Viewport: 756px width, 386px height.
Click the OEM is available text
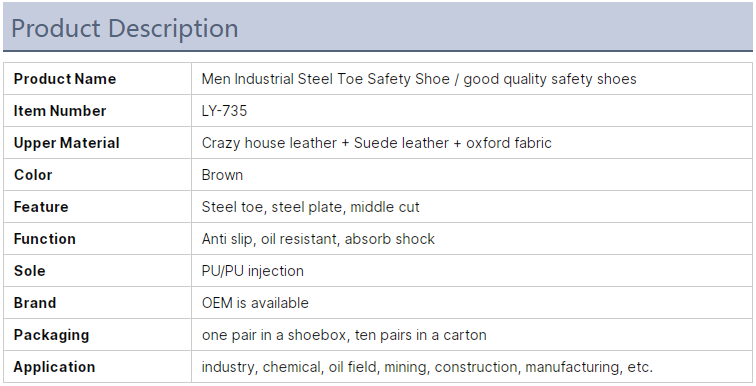pyautogui.click(x=255, y=303)
